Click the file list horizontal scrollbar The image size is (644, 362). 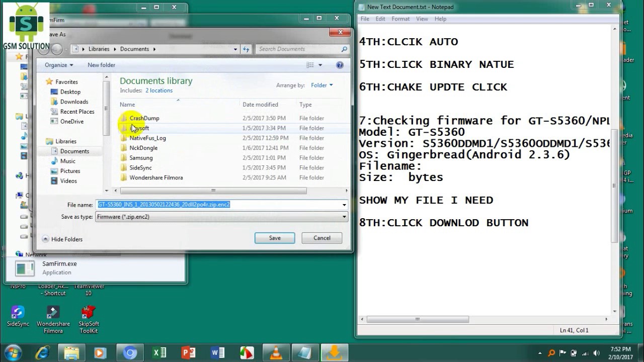213,191
